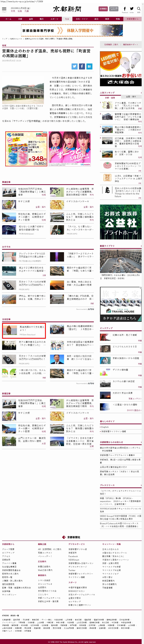Click the Travel House ad info icon
The height and width of the screenshot is (644, 144).
141,288
